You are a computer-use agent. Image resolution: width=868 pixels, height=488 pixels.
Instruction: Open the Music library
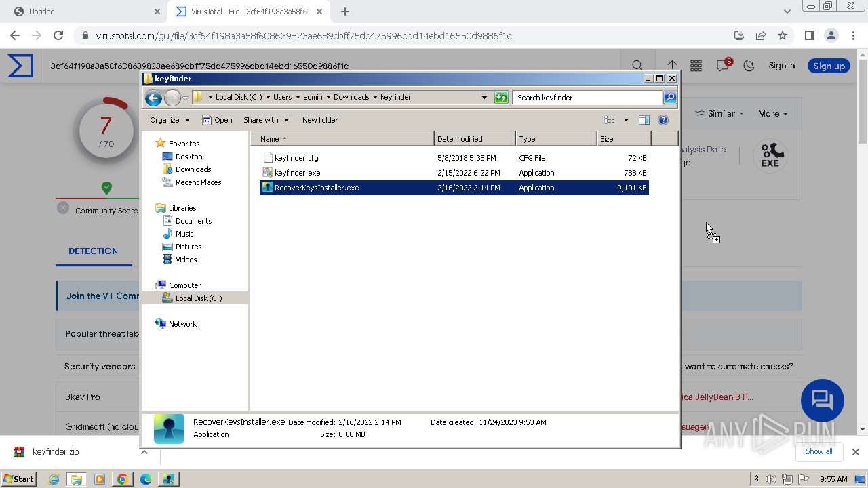click(184, 234)
